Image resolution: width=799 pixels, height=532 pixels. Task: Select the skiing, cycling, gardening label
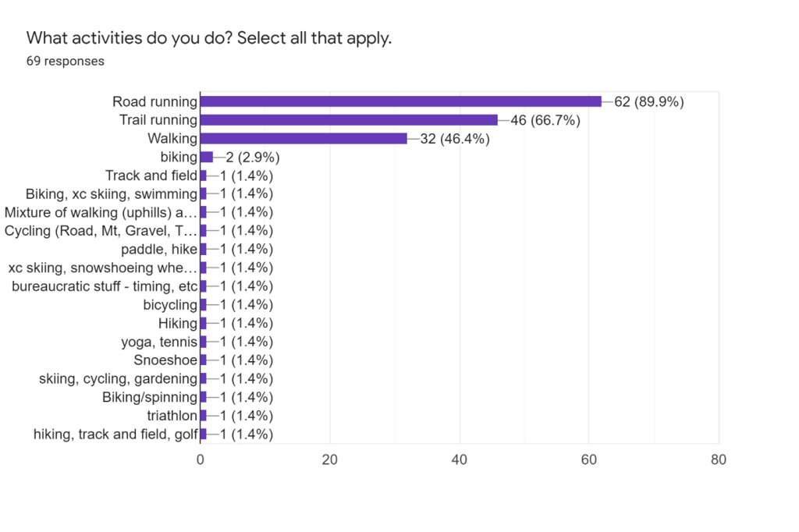118,379
